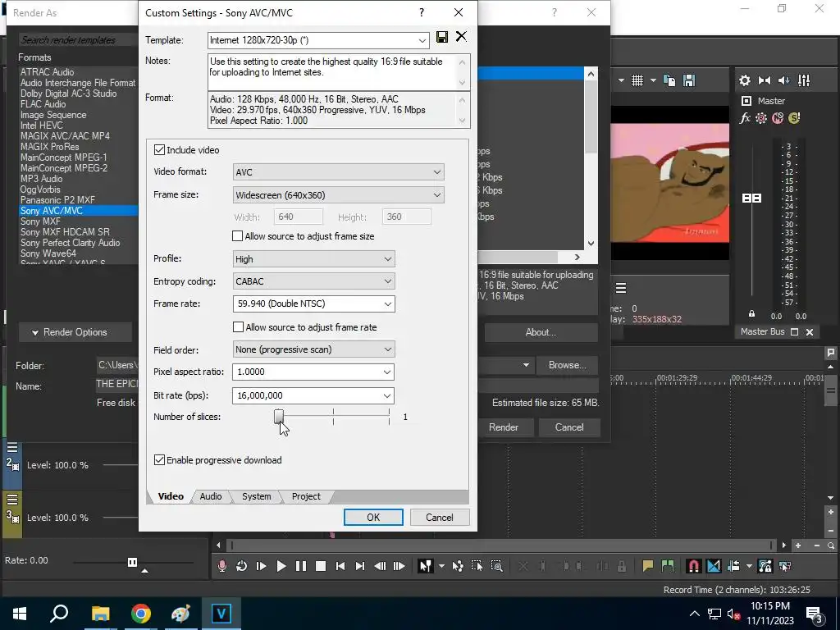Viewport: 840px width, 630px height.
Task: Delete the template using the X beside save
Action: pos(461,36)
